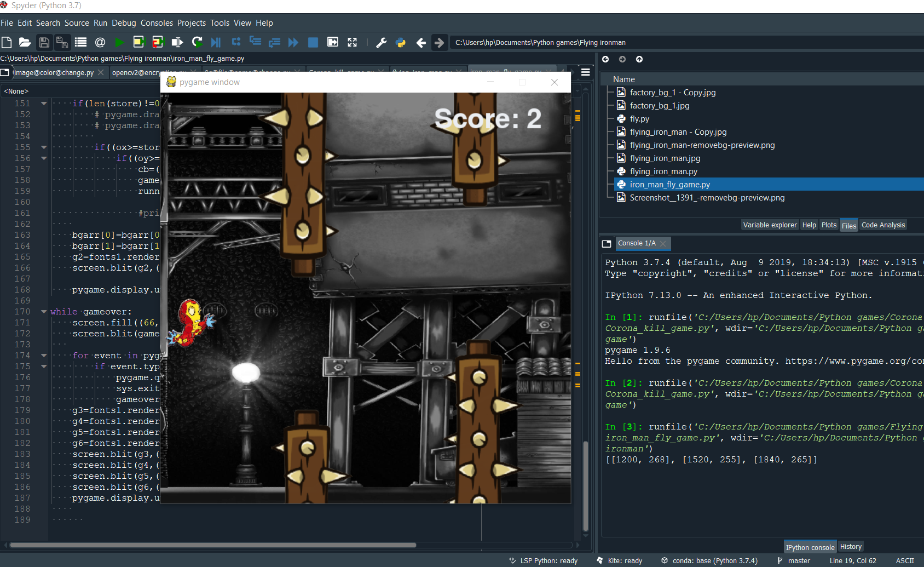
Task: Open the Source menu
Action: 77,23
